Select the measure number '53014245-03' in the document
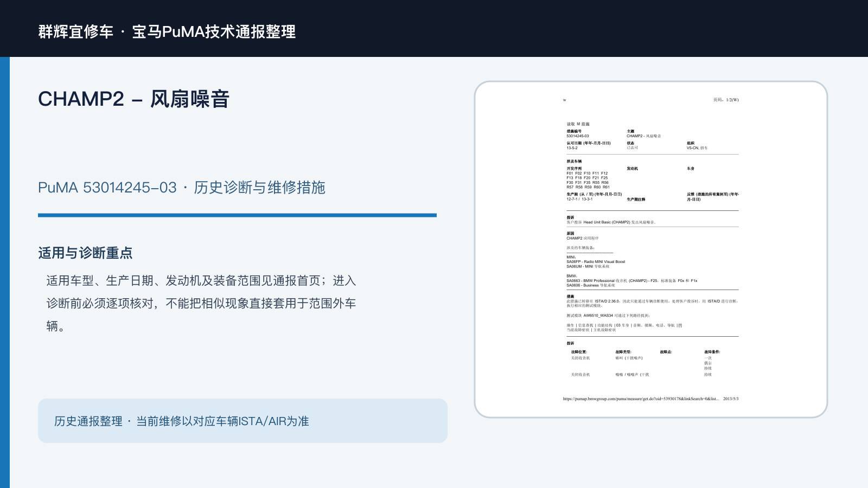Screen dimensions: 868x488 (578, 136)
